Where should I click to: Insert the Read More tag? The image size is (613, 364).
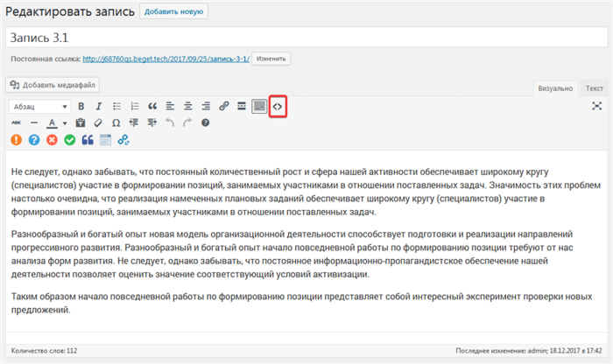242,106
